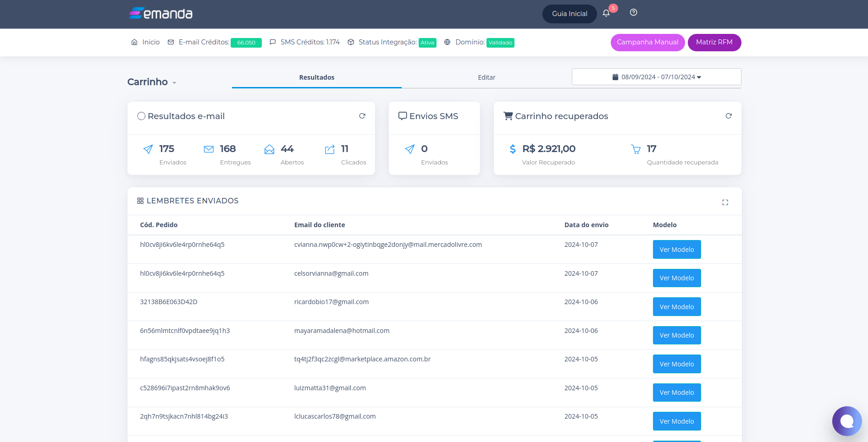This screenshot has height=442, width=868.
Task: Click the 175 Enviados count
Action: click(166, 149)
